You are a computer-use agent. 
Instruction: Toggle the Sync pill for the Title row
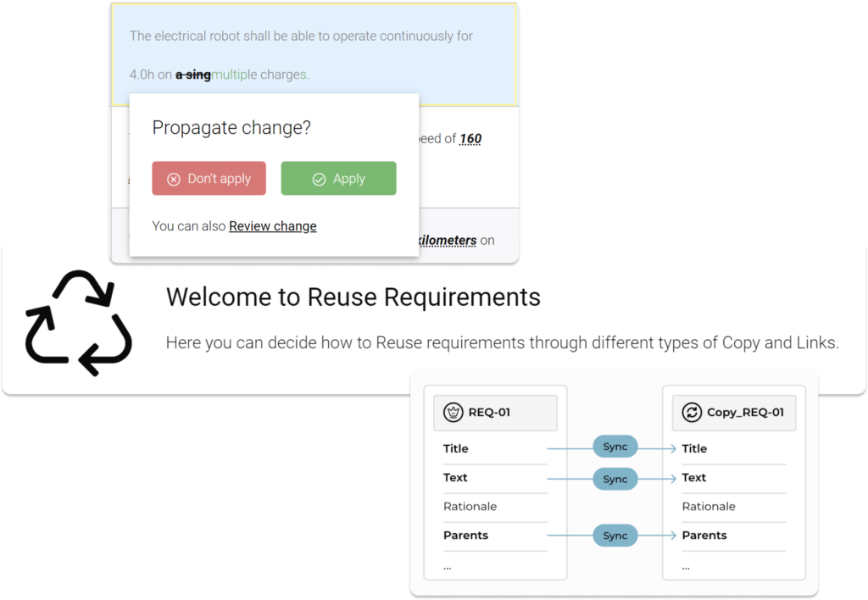tap(615, 447)
